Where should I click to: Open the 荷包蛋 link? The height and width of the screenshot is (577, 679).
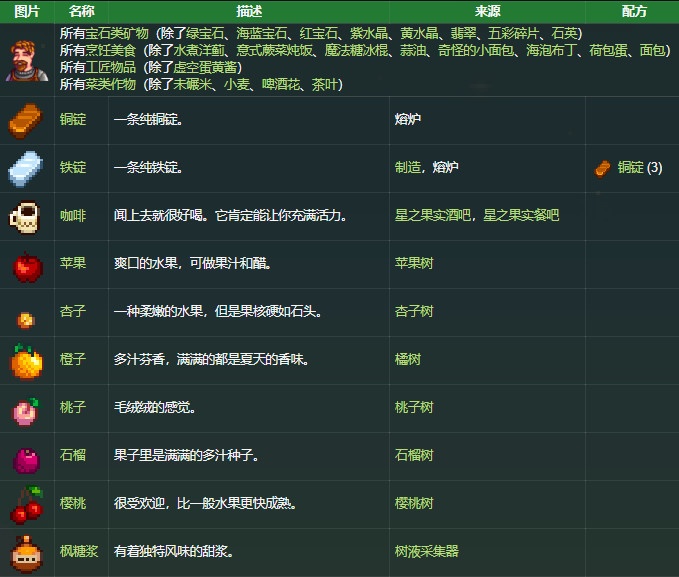coord(608,50)
